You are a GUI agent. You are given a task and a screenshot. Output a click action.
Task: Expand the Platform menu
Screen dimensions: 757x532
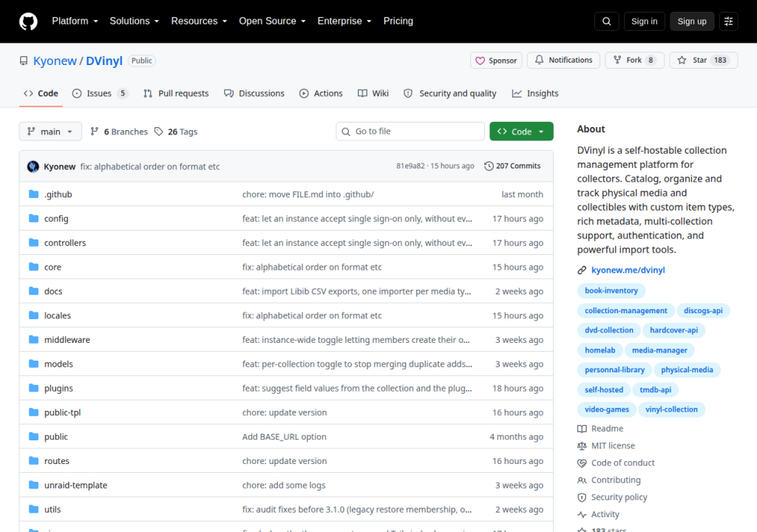[75, 21]
